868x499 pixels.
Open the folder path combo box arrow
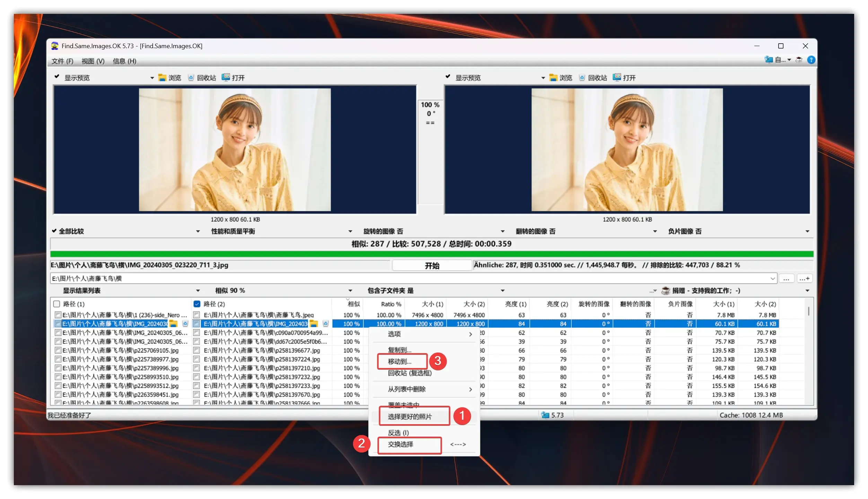(772, 278)
